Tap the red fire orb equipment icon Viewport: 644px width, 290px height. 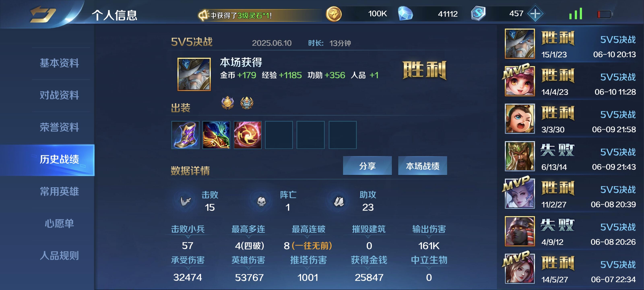tap(248, 135)
